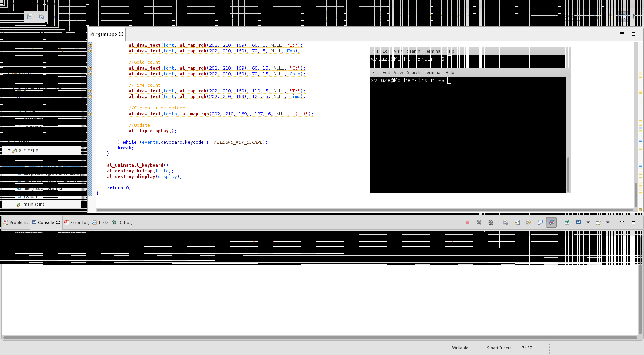The width and height of the screenshot is (644, 355).
Task: Click the Save icon in the toolbar
Action: [30, 17]
